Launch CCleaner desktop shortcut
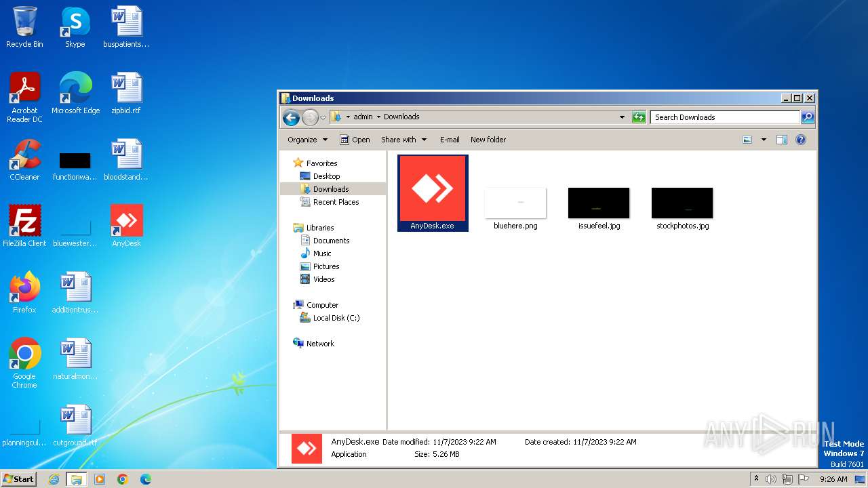Viewport: 868px width, 488px height. pos(24,159)
